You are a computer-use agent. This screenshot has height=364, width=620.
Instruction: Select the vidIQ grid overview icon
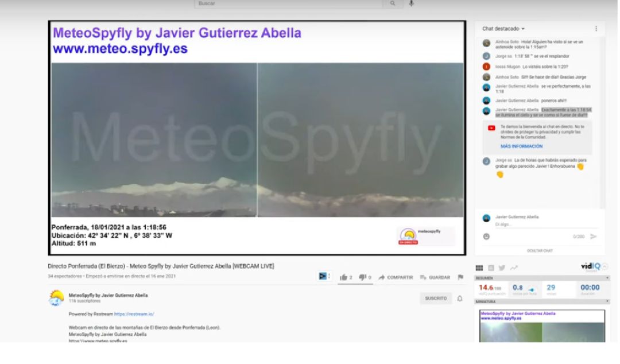pyautogui.click(x=479, y=268)
